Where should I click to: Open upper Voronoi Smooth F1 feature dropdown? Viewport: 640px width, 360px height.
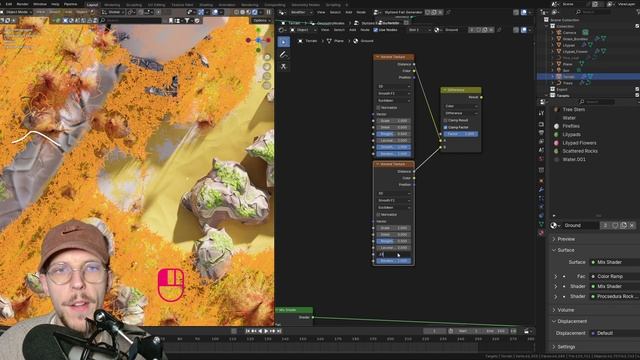point(393,93)
